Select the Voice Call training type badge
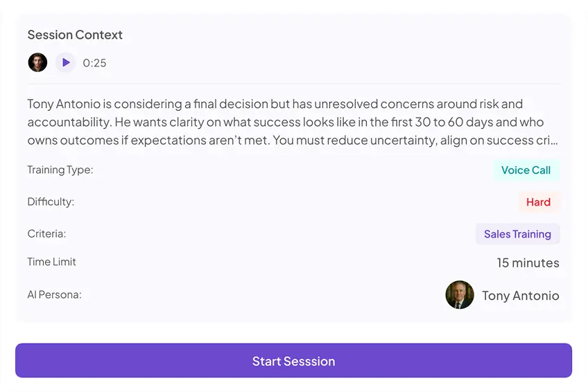This screenshot has height=392, width=588. click(x=526, y=170)
